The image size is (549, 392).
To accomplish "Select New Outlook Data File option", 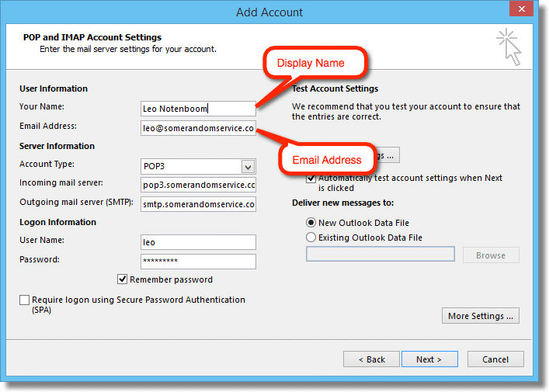I will (x=311, y=223).
